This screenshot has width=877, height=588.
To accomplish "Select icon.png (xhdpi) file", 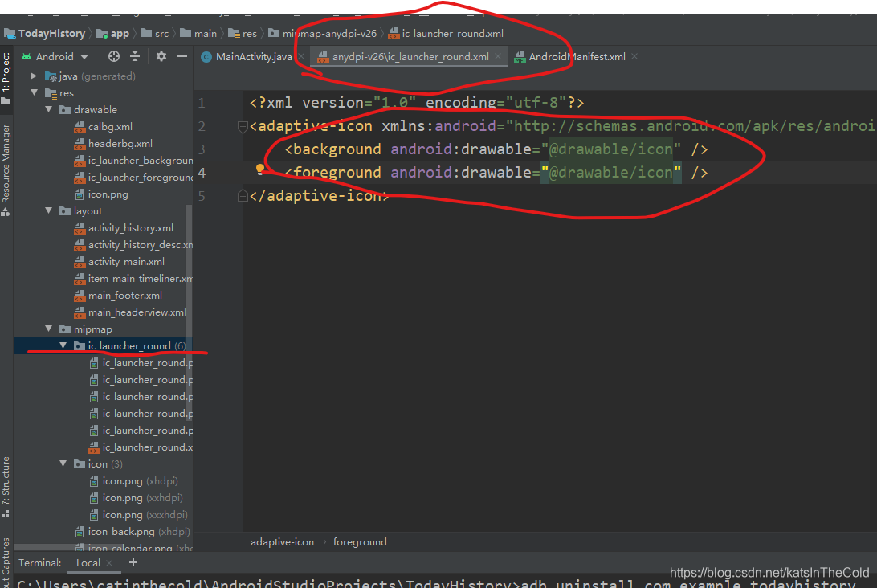I will pos(133,480).
